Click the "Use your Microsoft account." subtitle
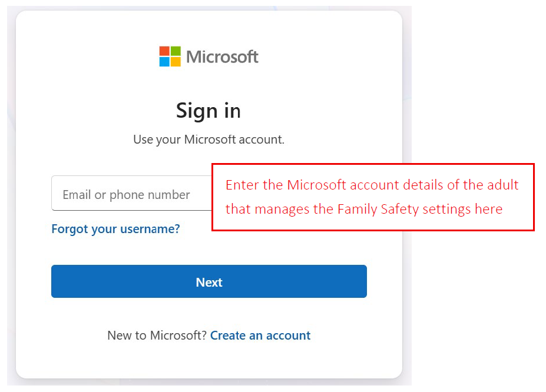This screenshot has height=392, width=546. [x=209, y=139]
